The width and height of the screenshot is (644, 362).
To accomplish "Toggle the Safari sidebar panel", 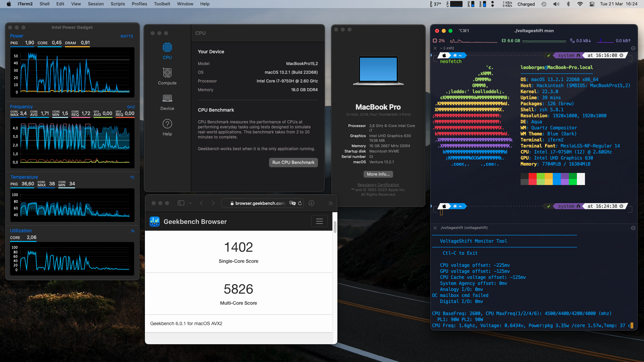I will (181, 203).
